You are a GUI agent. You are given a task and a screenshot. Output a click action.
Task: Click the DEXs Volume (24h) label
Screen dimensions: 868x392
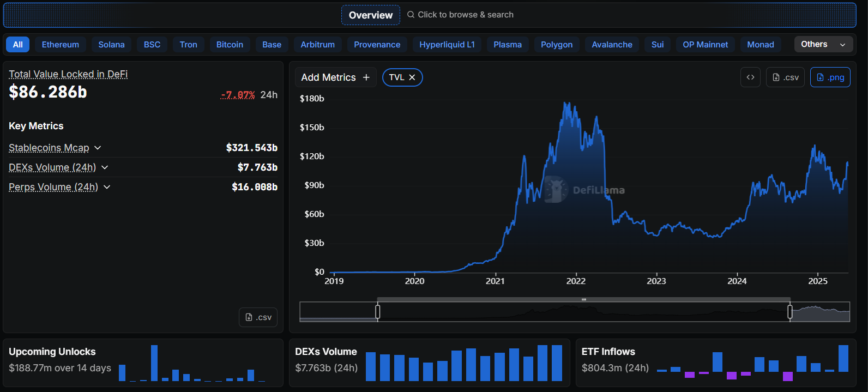52,167
